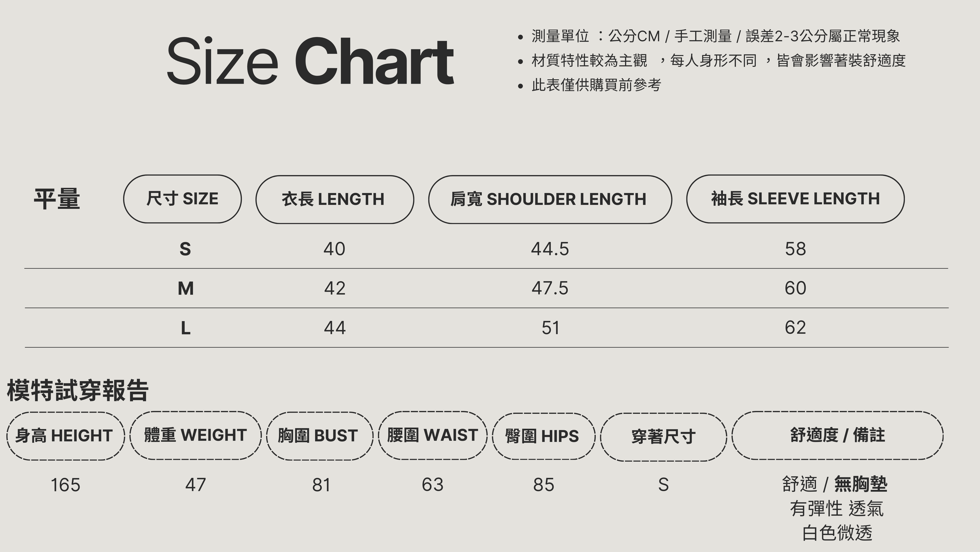This screenshot has height=552, width=980.
Task: Click the 袖長 SLEEVE LENGTH header pill
Action: (795, 199)
